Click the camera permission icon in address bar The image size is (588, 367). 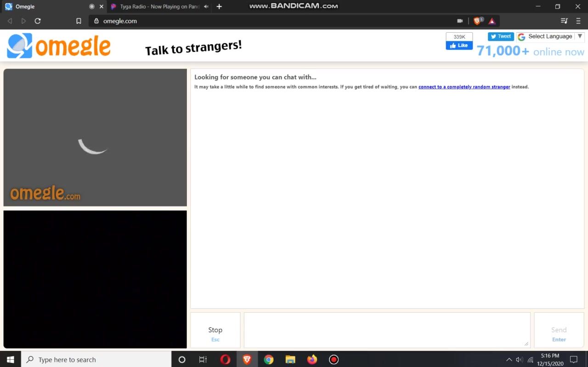click(x=460, y=21)
